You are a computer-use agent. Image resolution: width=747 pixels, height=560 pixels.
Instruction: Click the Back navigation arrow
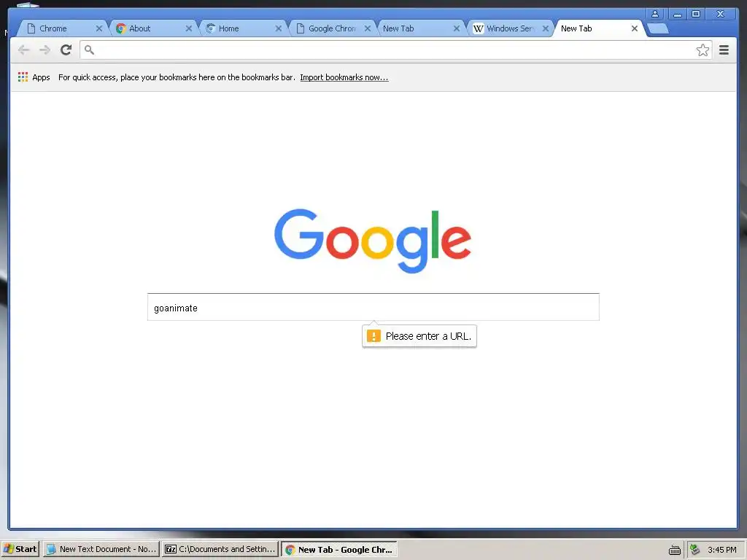(24, 50)
